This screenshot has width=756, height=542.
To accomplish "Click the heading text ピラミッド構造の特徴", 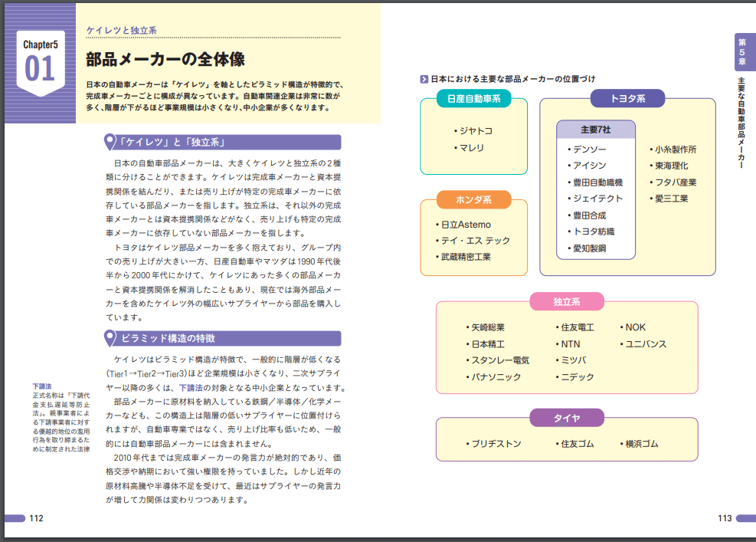I will [x=168, y=338].
